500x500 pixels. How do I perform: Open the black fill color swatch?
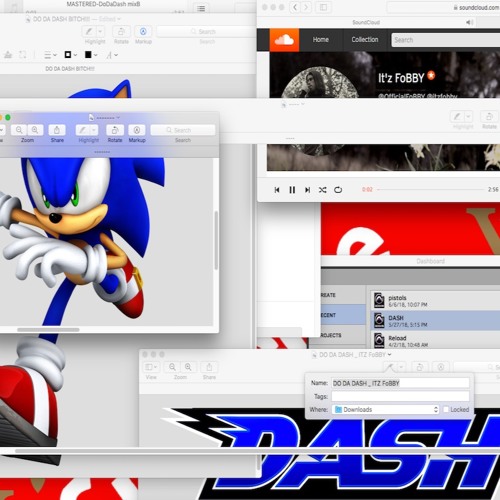point(91,55)
